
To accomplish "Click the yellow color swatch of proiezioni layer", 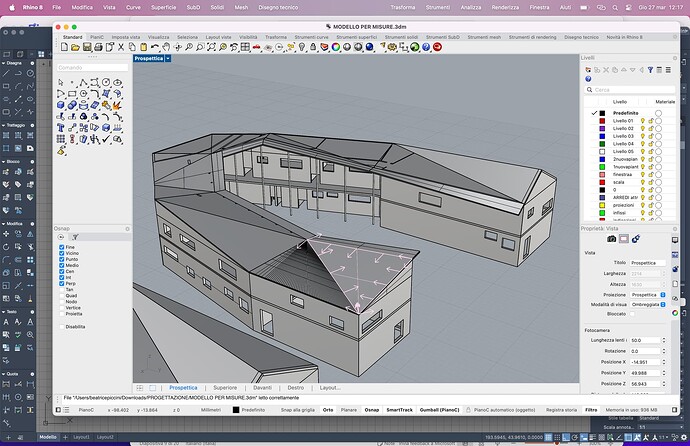I will coord(602,205).
